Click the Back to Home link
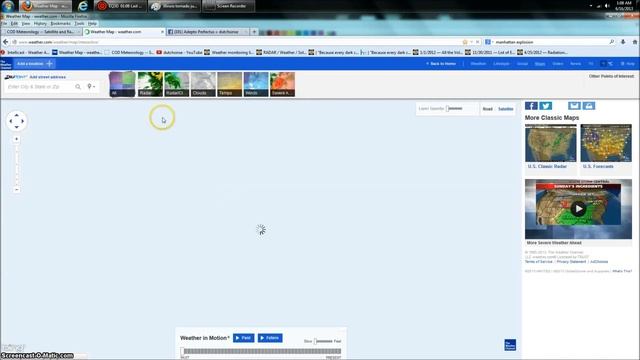Viewport: 640px width, 360px height. coord(441,64)
